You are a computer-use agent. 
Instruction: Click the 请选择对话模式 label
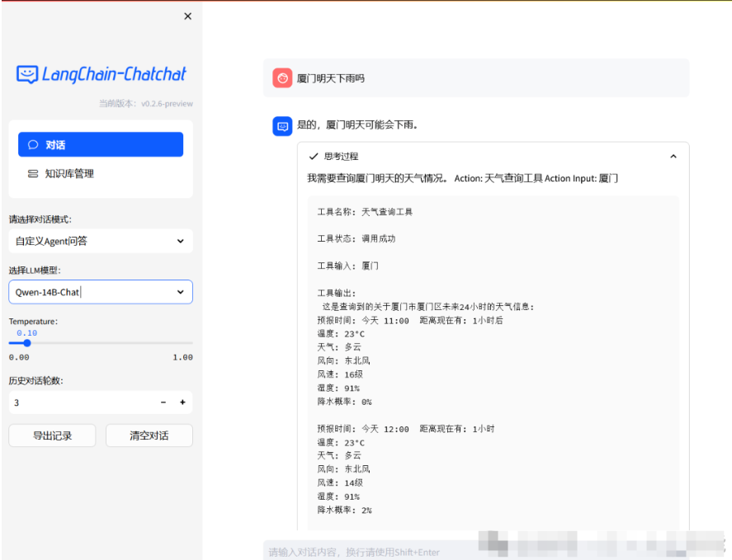tap(40, 219)
